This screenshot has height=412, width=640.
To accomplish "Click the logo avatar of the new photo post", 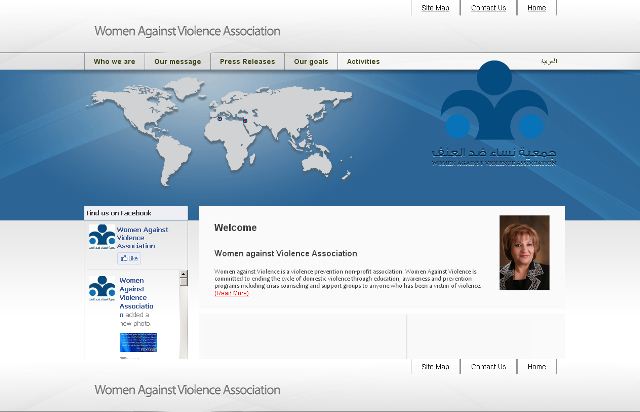I will pyautogui.click(x=102, y=288).
